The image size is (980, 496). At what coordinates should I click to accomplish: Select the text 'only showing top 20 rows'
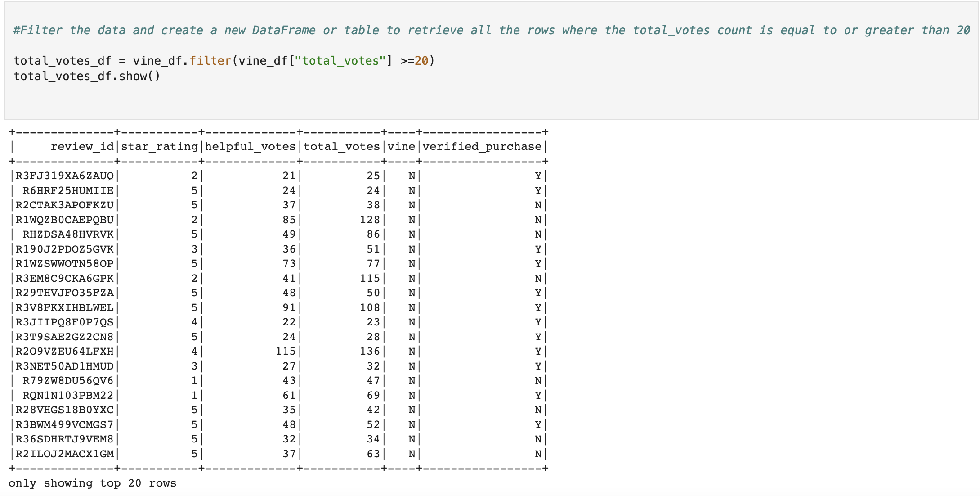pos(92,483)
